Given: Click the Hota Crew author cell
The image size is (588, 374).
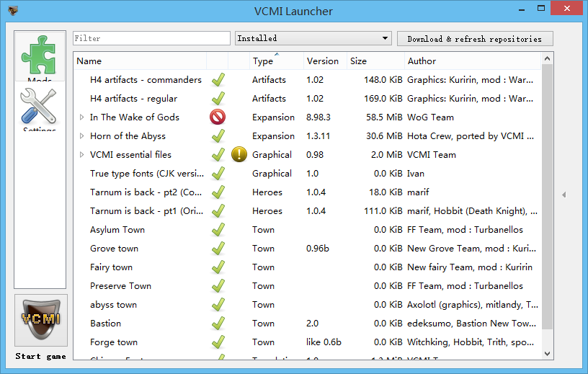Looking at the screenshot, I should (x=471, y=135).
